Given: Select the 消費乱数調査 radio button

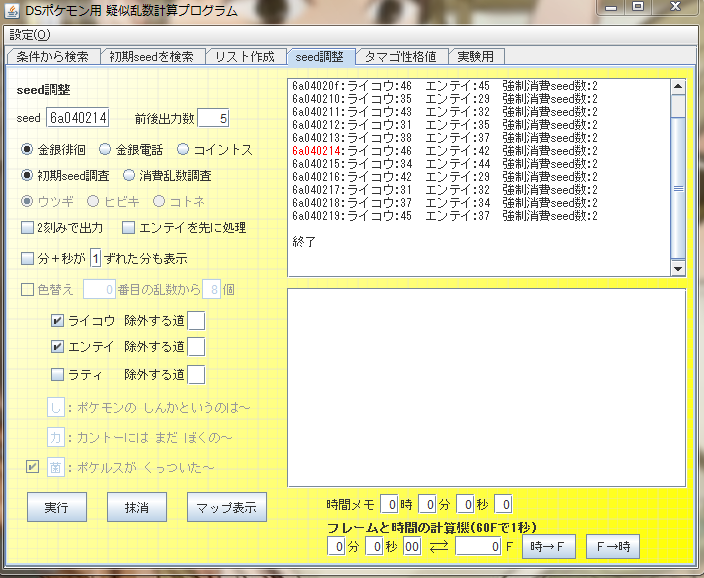Looking at the screenshot, I should coord(129,175).
